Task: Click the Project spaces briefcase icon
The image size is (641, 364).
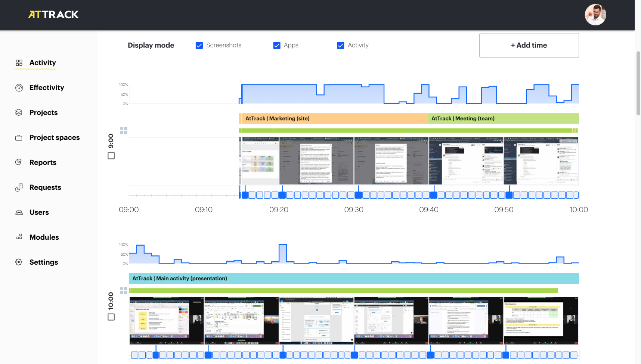Action: [19, 138]
